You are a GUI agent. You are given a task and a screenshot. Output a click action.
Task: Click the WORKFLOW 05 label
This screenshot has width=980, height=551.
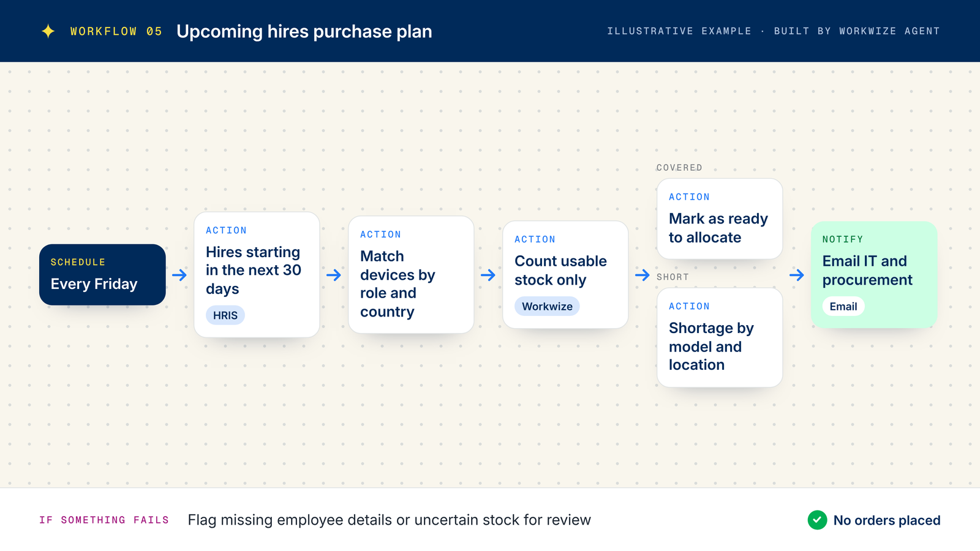pos(116,31)
